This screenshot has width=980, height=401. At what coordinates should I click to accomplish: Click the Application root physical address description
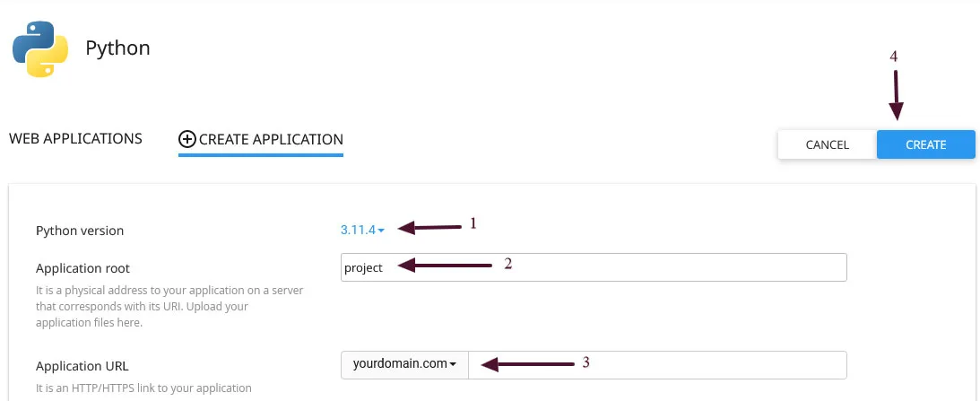point(142,307)
